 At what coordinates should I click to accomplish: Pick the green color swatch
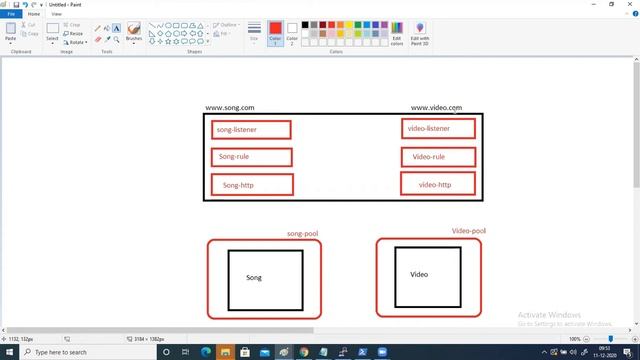[358, 25]
